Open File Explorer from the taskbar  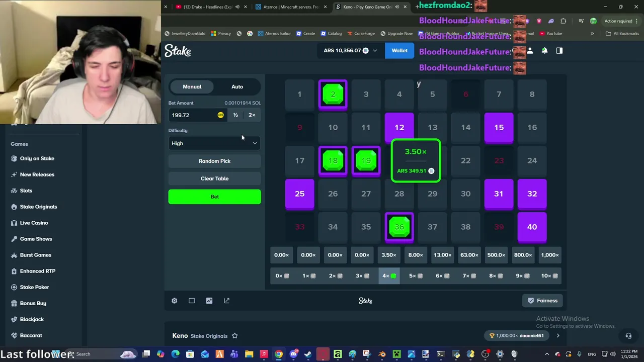point(249,354)
